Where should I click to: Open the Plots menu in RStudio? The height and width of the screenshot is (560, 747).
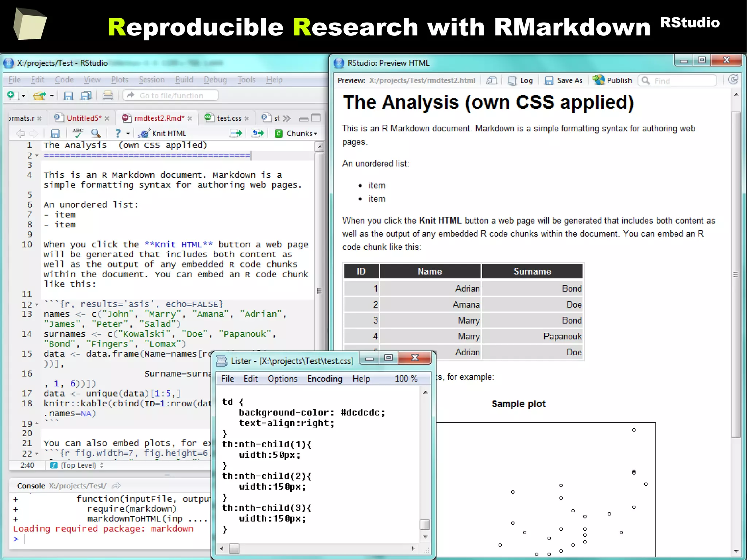pos(120,80)
